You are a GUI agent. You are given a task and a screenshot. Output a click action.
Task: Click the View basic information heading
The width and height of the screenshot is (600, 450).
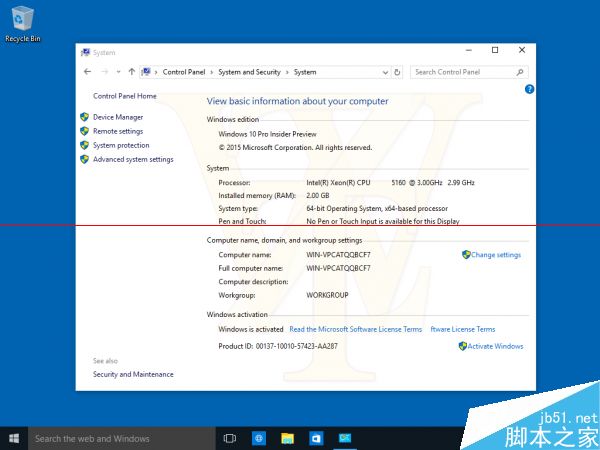tap(297, 101)
